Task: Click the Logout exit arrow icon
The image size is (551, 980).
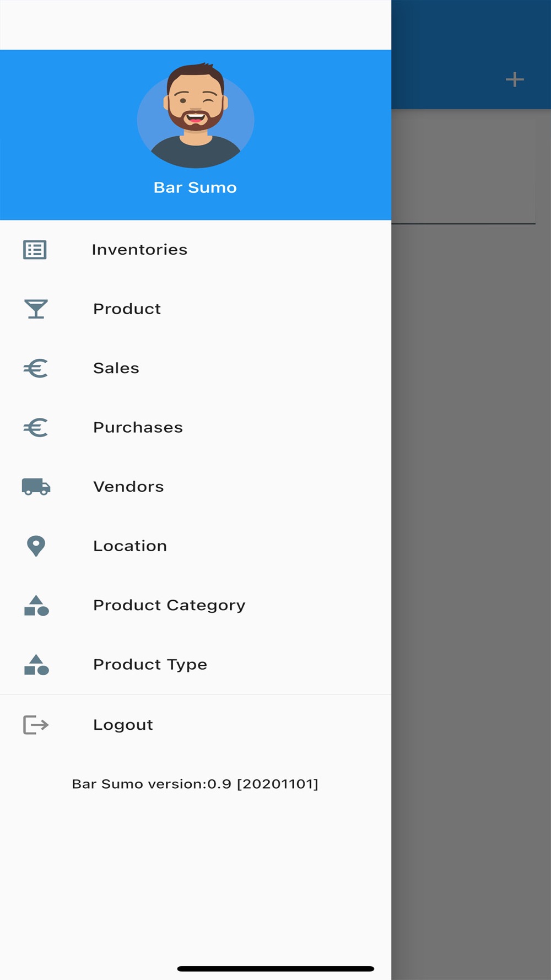Action: (x=36, y=725)
